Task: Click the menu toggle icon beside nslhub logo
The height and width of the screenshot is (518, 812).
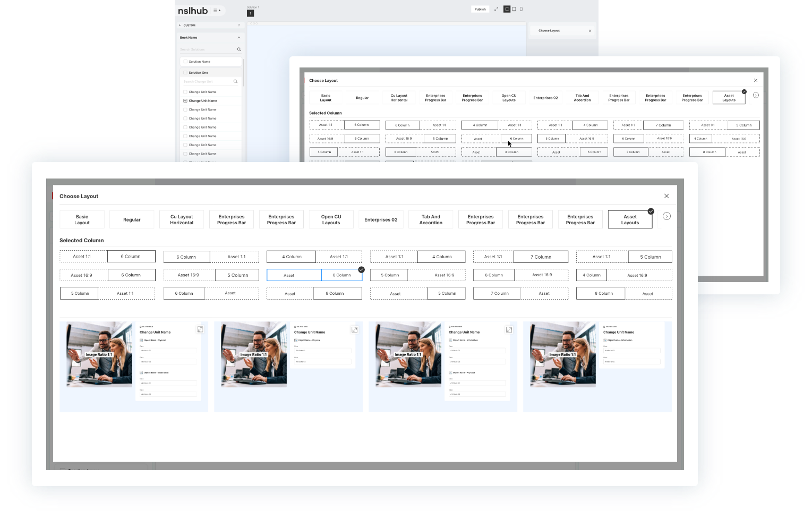Action: point(217,10)
